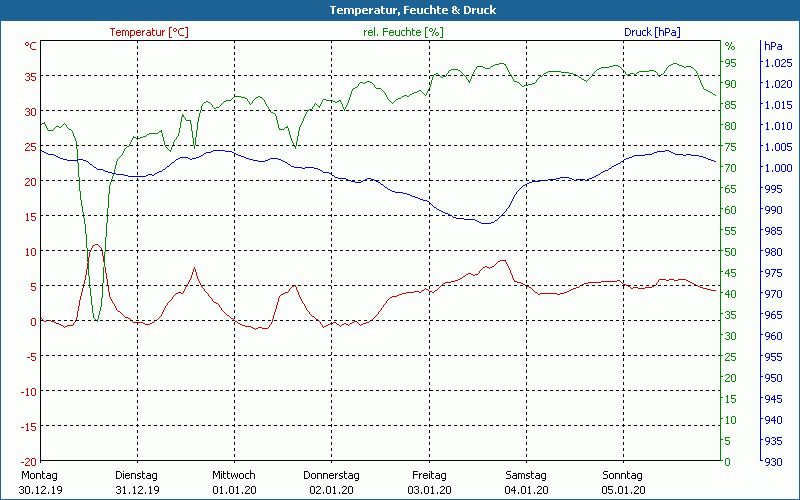This screenshot has width=800, height=500.
Task: Click the lowest point of green humidity curve
Action: tap(96, 319)
